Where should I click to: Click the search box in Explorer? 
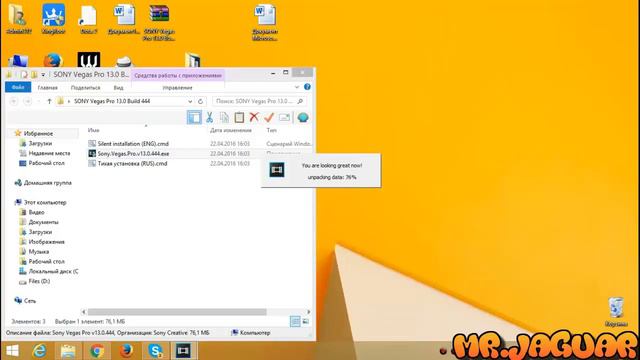[x=259, y=101]
